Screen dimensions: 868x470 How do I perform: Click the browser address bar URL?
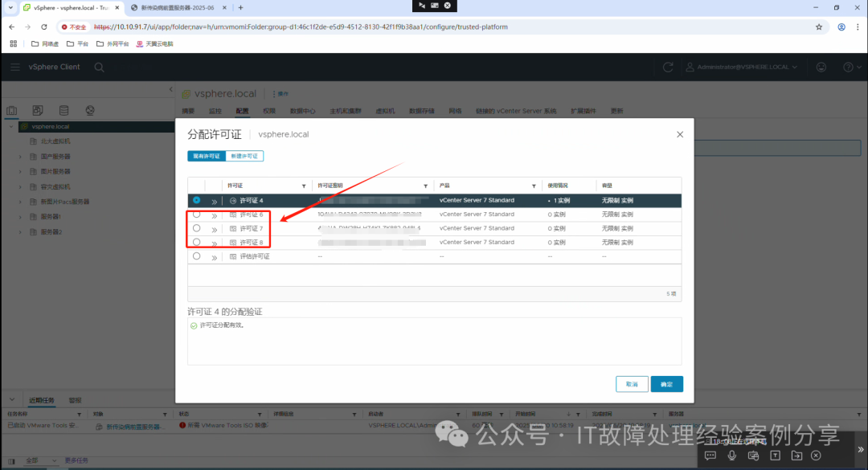pos(301,27)
